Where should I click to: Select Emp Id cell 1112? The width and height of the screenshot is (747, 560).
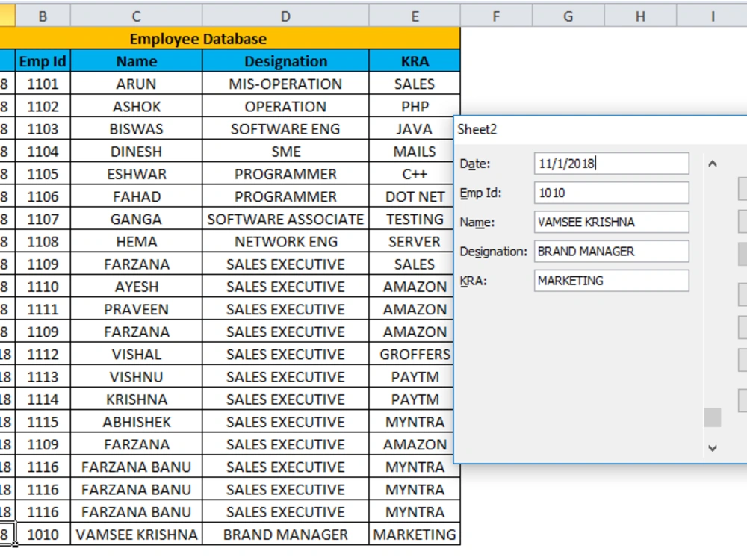point(43,354)
